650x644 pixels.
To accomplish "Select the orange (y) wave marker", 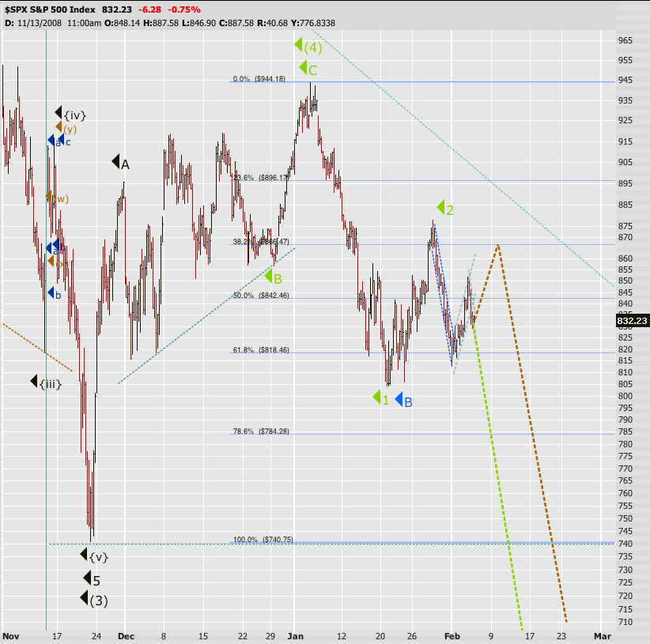I will 66,128.
